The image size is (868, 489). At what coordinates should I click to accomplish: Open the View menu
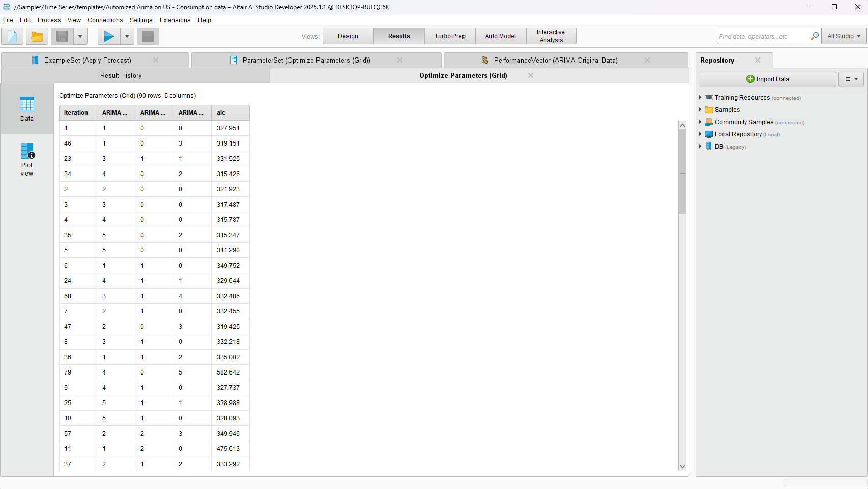[74, 20]
